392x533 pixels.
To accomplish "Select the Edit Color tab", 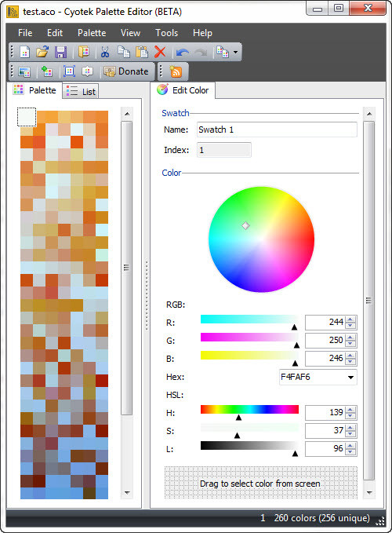I will pos(183,90).
